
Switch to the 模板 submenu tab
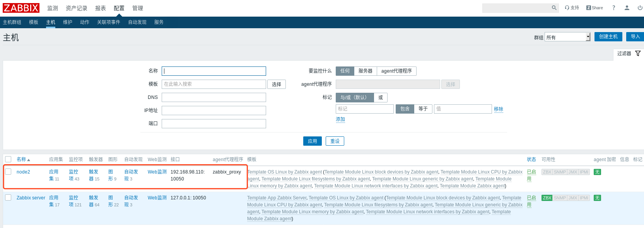click(34, 22)
